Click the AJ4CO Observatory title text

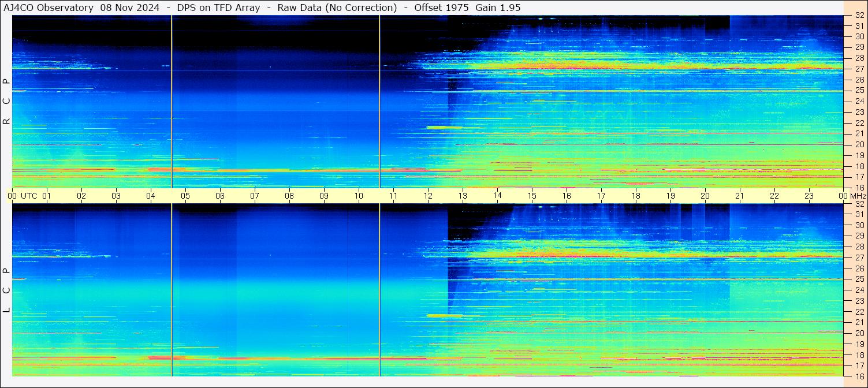pos(49,8)
